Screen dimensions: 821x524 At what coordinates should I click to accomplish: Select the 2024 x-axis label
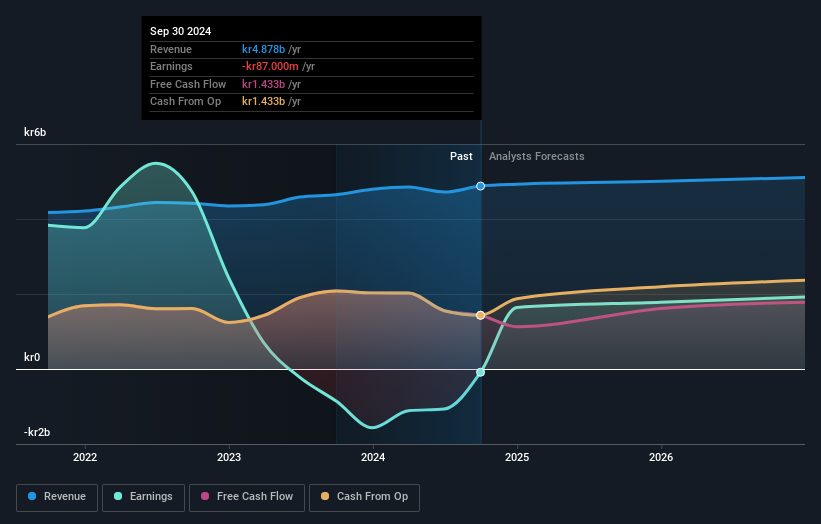coord(373,457)
